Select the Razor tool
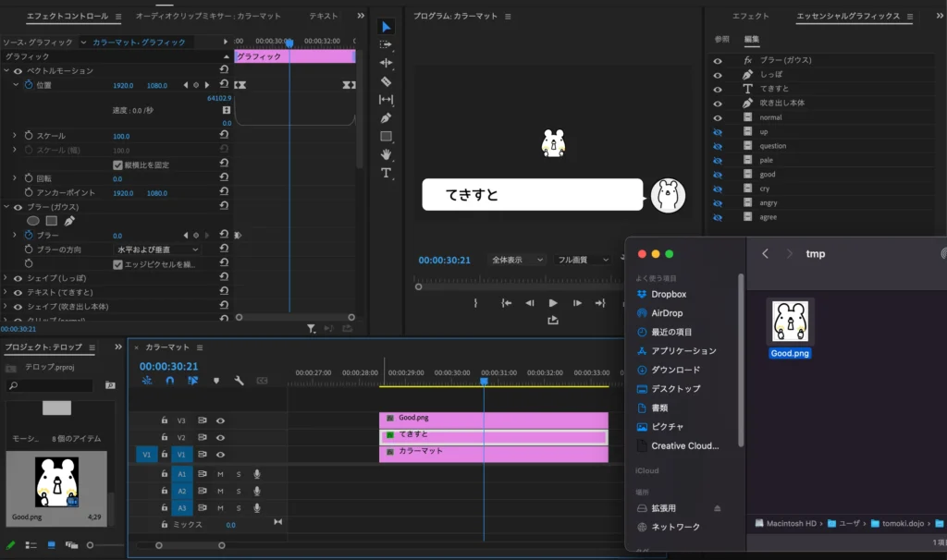The image size is (947, 560). click(x=386, y=81)
